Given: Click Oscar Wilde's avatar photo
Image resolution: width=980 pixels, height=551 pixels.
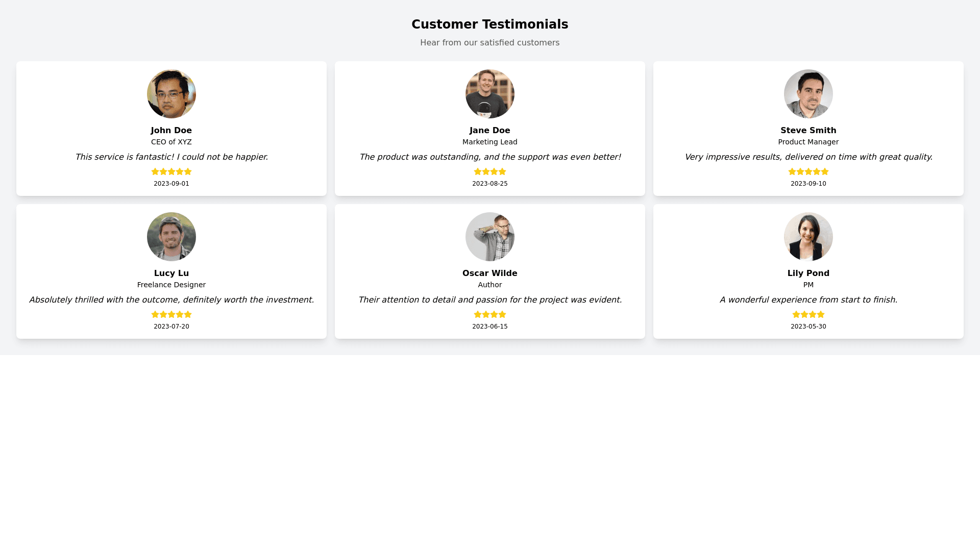Looking at the screenshot, I should (490, 237).
